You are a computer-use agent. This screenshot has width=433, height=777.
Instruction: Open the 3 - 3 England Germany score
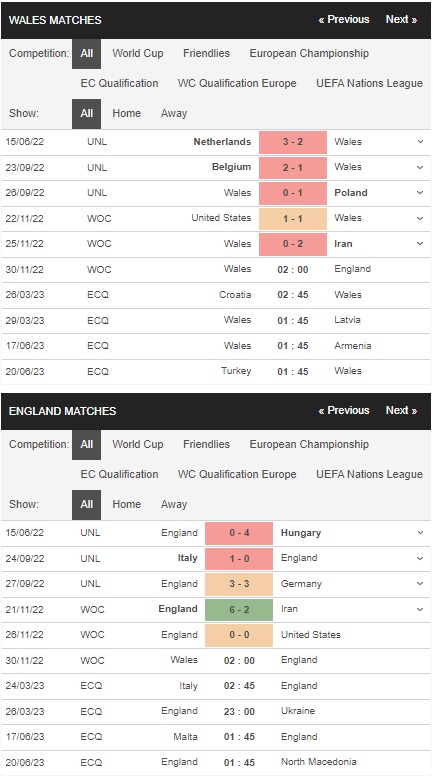[239, 584]
